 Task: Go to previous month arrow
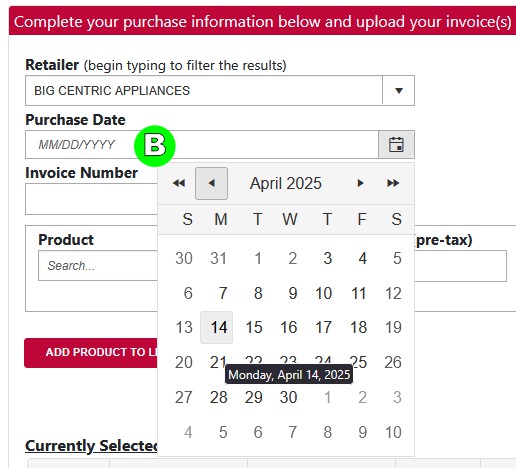[211, 183]
